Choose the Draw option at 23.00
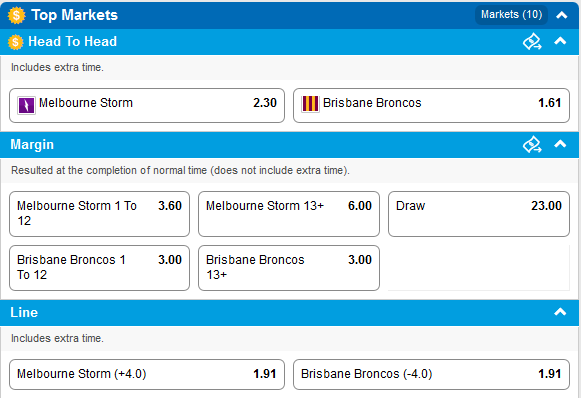Viewport: 581px width, 398px height. tap(479, 214)
